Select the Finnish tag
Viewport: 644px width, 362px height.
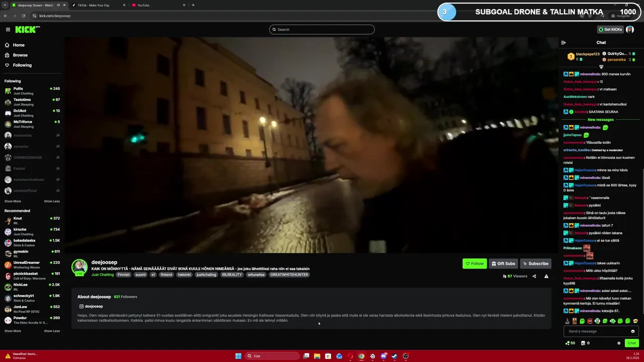tap(123, 275)
